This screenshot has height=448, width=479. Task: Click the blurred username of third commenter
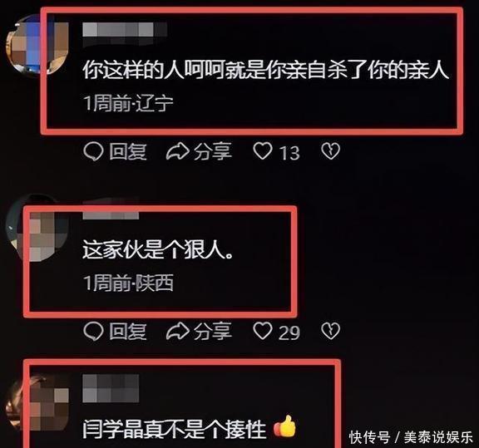[x=111, y=388]
